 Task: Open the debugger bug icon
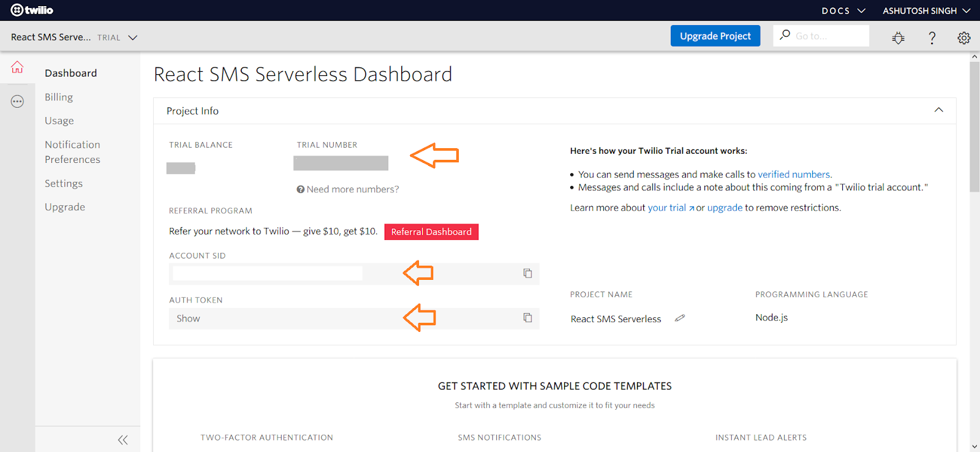(x=899, y=38)
